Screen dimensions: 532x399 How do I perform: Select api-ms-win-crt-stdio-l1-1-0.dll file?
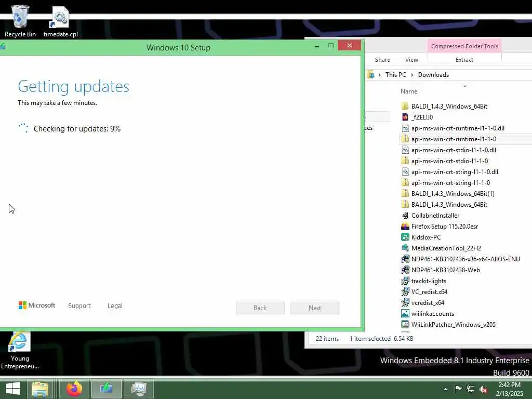pos(454,150)
